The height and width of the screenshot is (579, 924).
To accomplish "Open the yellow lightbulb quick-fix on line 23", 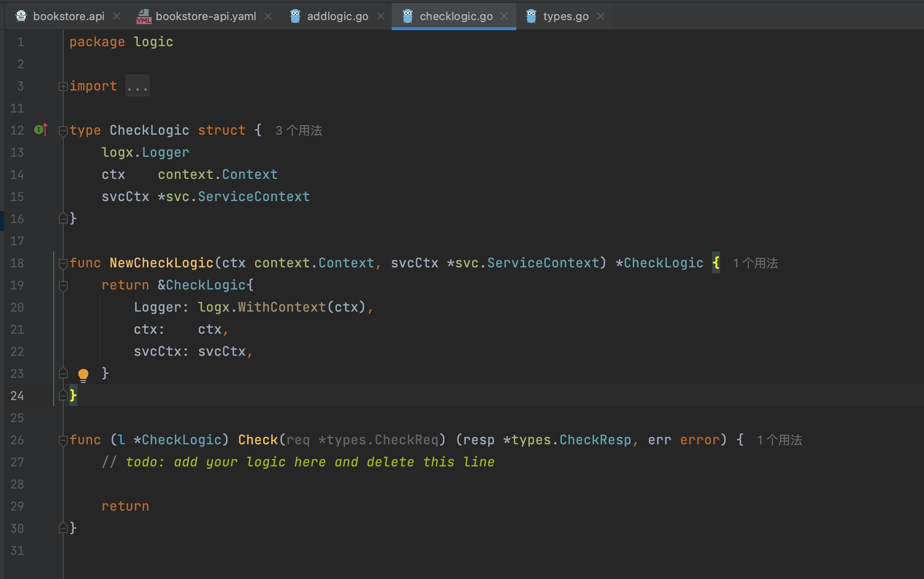I will [83, 375].
